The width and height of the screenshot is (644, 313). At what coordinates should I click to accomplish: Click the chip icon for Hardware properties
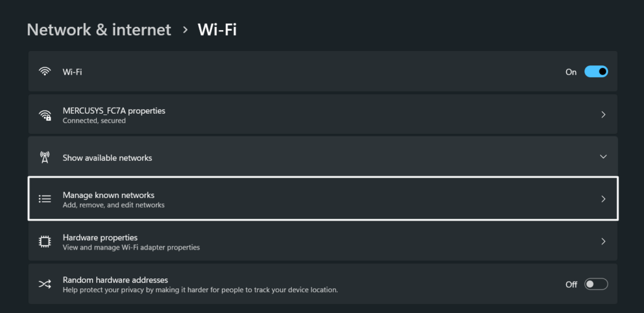click(x=45, y=241)
